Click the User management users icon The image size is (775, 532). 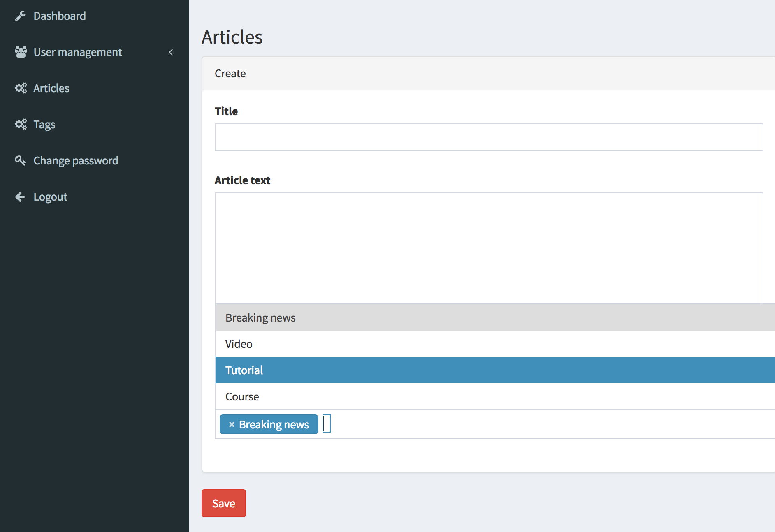(x=21, y=51)
